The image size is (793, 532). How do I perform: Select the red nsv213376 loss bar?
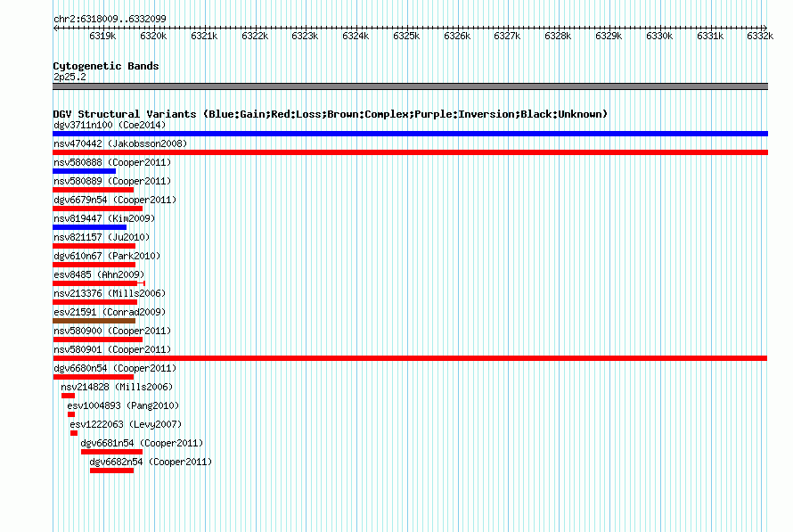pyautogui.click(x=95, y=302)
